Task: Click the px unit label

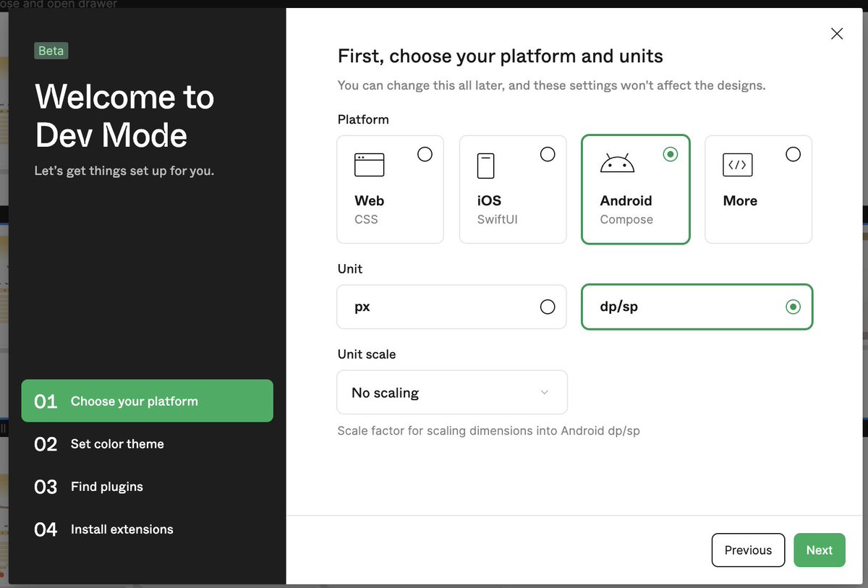Action: tap(362, 307)
